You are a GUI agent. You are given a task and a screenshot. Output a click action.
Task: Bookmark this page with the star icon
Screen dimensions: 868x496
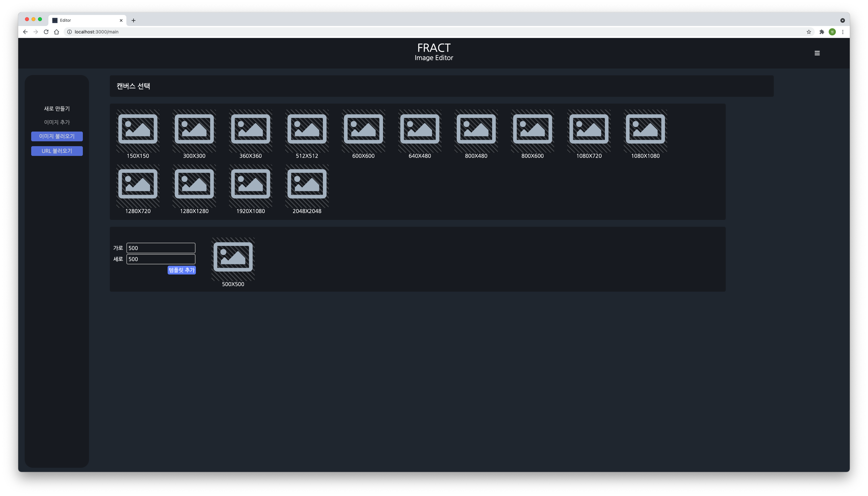coord(809,32)
